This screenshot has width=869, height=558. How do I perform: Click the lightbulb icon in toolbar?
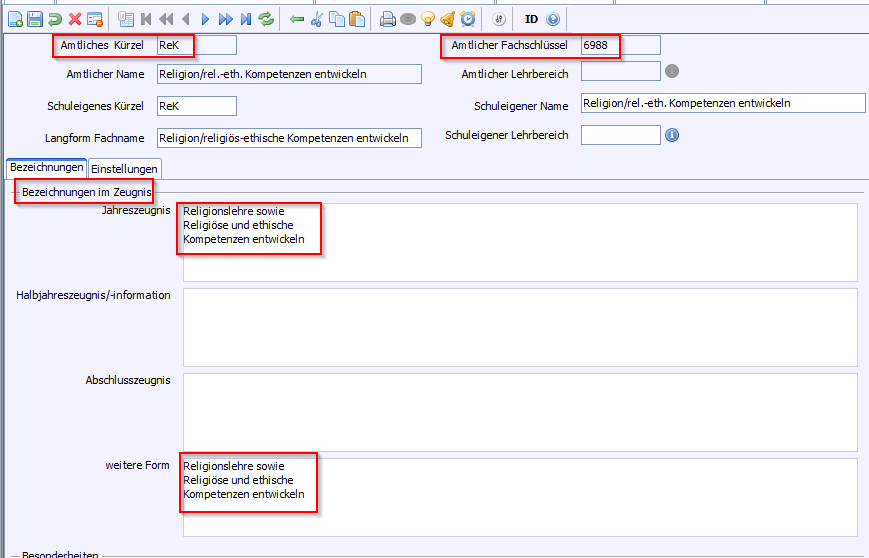(x=428, y=19)
